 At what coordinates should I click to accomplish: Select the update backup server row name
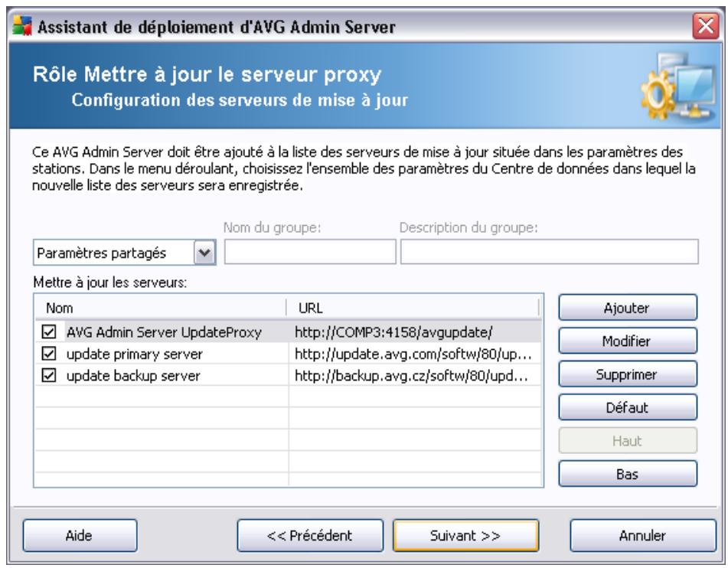coord(133,376)
